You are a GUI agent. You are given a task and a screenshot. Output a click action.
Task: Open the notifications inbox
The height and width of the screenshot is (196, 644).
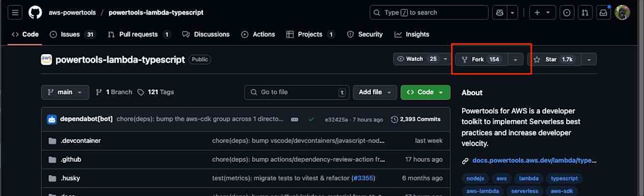[603, 12]
